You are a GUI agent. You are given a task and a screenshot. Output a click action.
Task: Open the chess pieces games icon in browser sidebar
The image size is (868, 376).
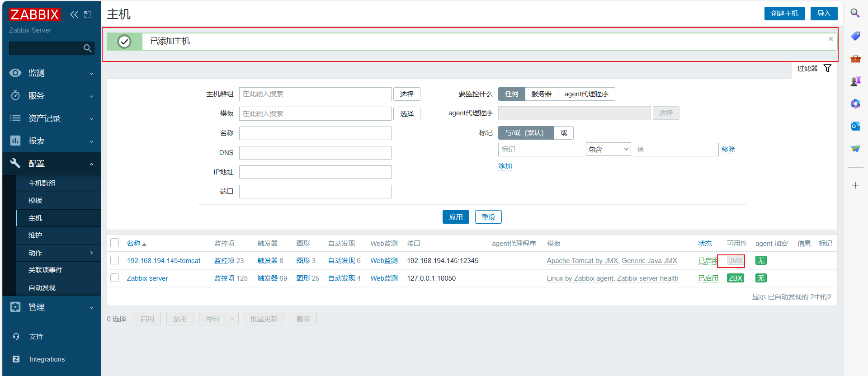click(855, 81)
